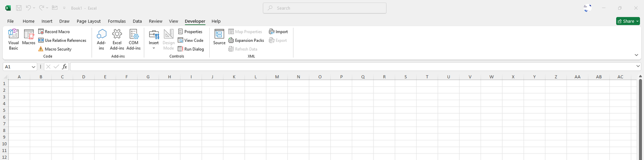Click the Share button
644x160 pixels.
pos(628,21)
